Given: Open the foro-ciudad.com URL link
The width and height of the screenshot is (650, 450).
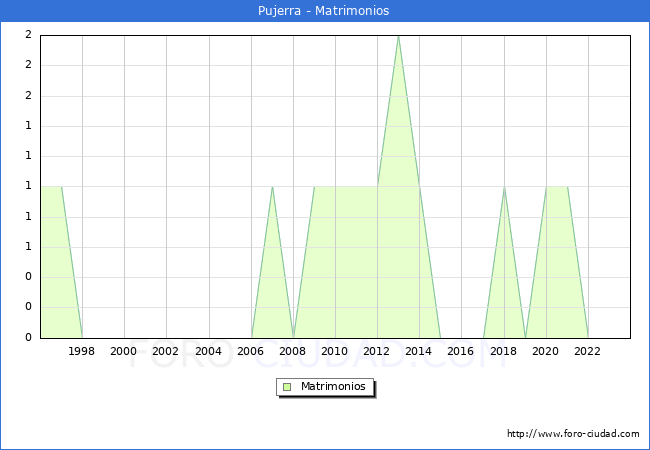Looking at the screenshot, I should coord(573,434).
